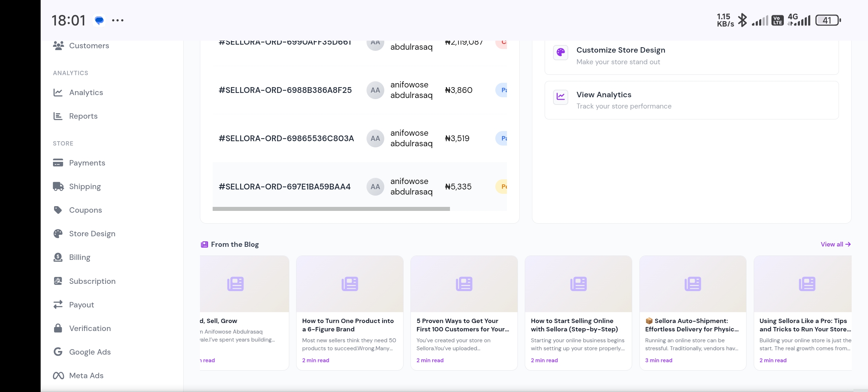Open the 5 Proven Ways blog thumbnail
868x392 pixels.
tap(464, 284)
